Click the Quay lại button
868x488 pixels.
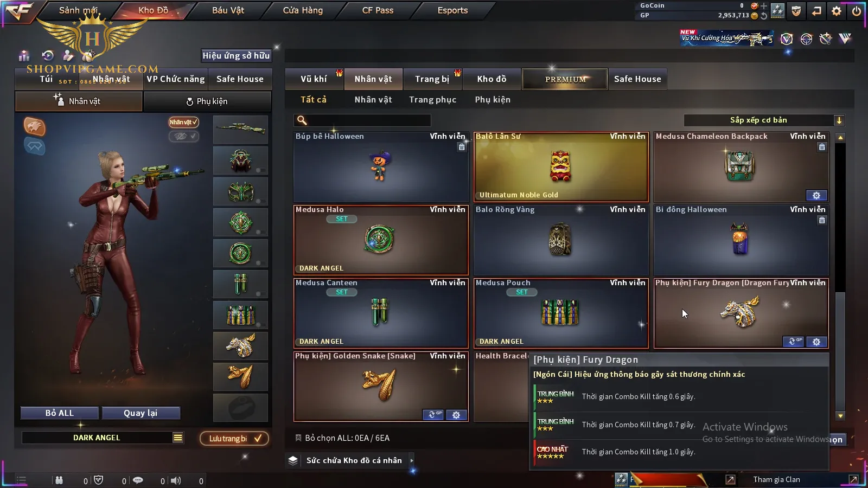pos(141,413)
